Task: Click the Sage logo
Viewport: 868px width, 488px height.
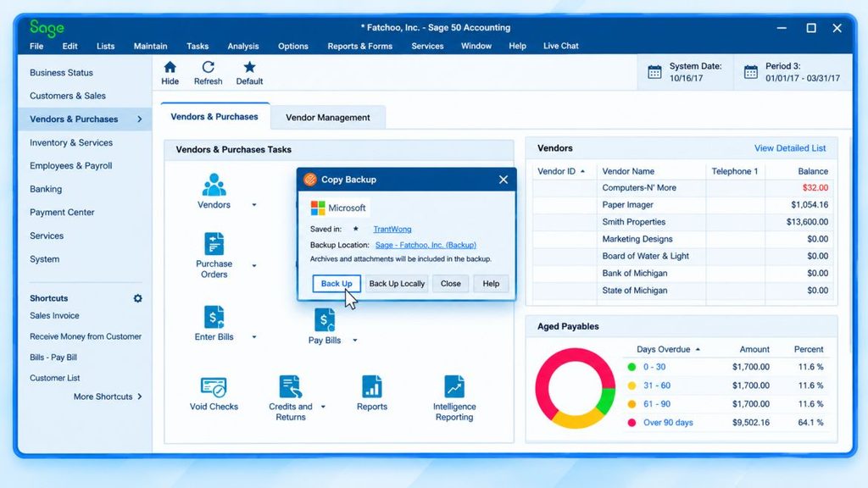Action: (x=47, y=28)
